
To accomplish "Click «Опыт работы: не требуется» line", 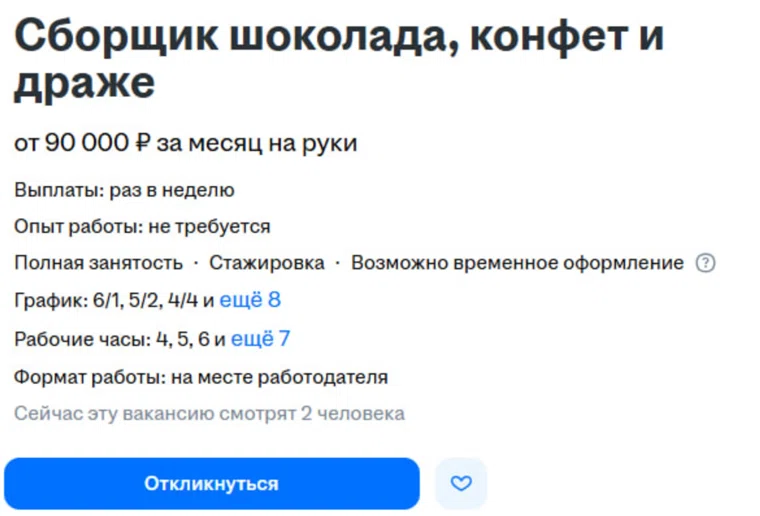I will [142, 227].
